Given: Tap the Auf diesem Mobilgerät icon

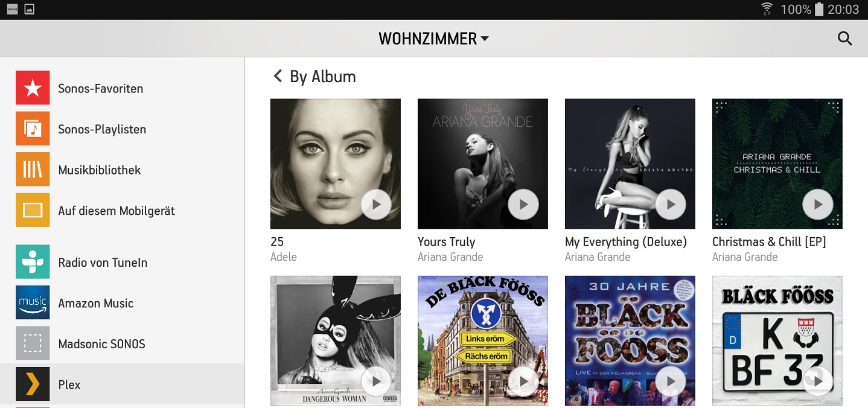Looking at the screenshot, I should point(33,211).
